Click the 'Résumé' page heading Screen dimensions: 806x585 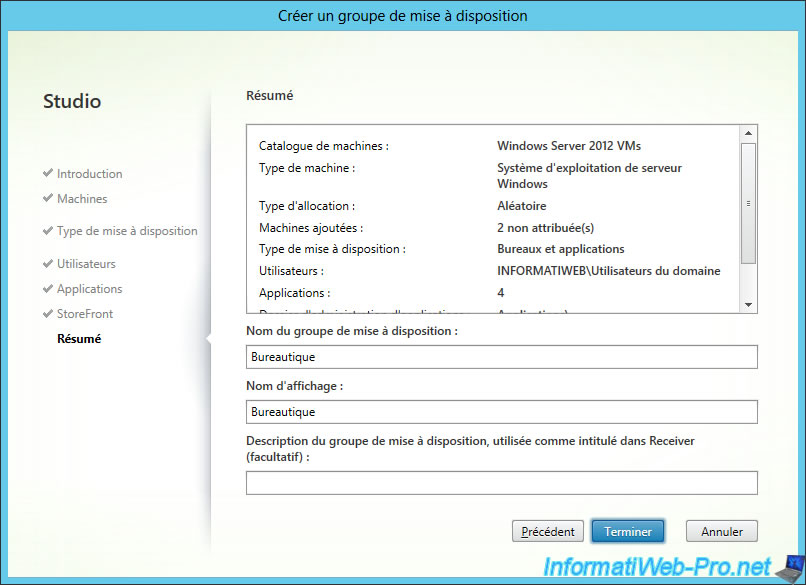point(269,96)
